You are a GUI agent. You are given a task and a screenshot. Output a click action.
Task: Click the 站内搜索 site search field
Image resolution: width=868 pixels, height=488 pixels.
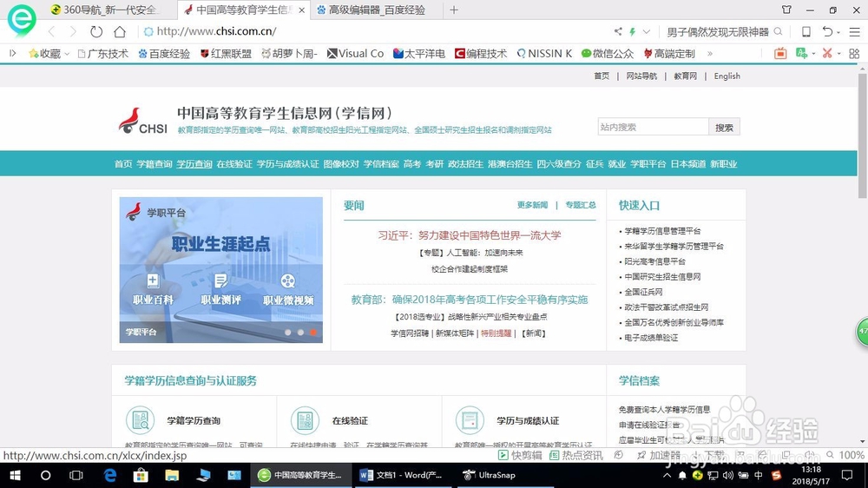[x=654, y=127]
